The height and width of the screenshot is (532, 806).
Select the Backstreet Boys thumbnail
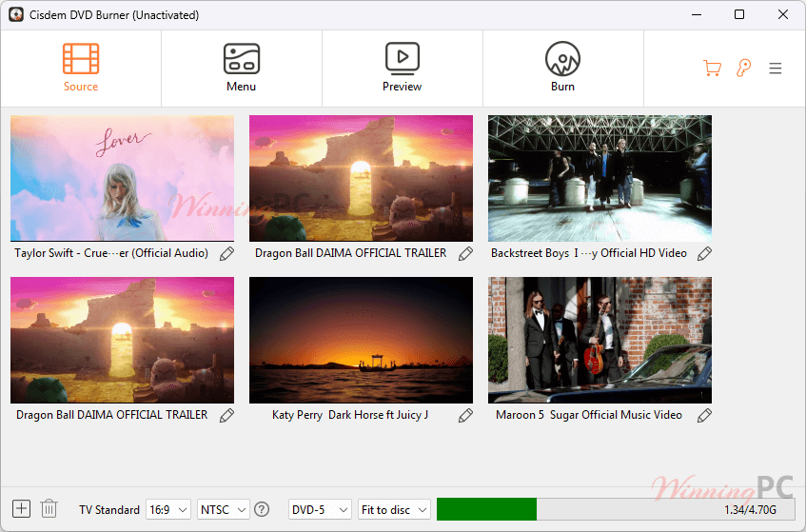click(600, 178)
